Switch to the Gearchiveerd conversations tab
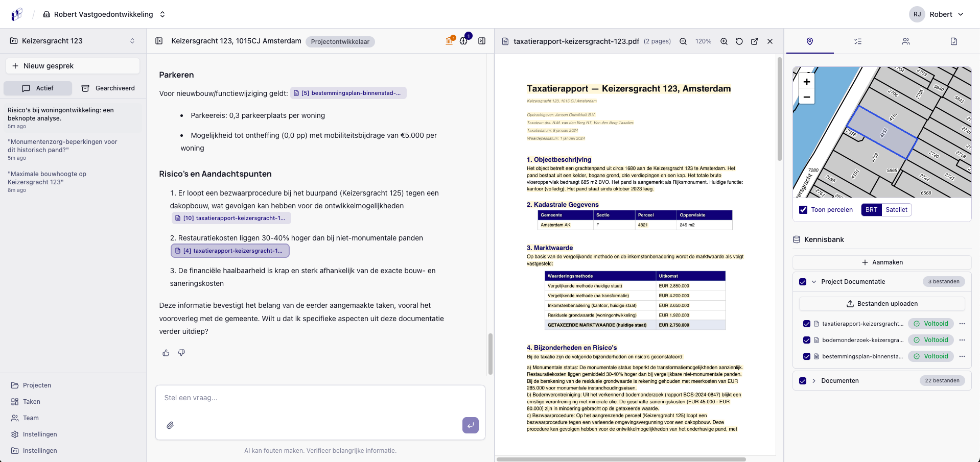The width and height of the screenshot is (980, 462). (x=108, y=88)
